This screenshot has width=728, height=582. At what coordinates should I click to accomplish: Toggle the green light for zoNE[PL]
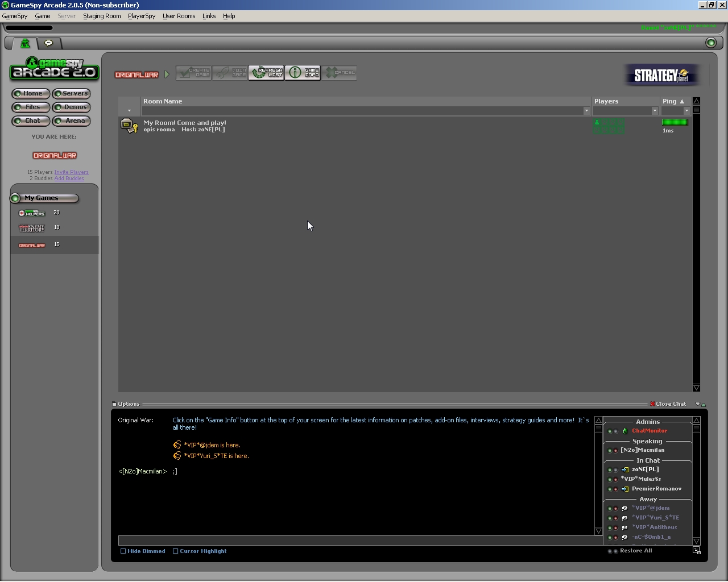(610, 470)
